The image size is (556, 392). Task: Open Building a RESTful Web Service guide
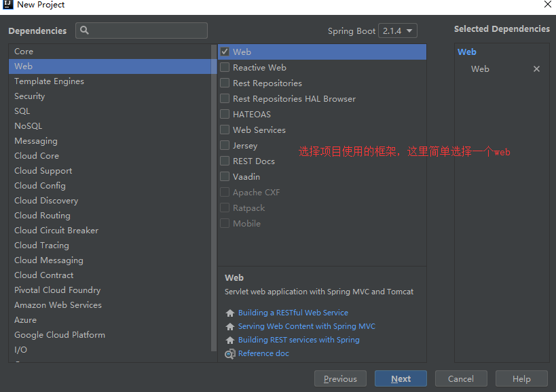tap(293, 313)
